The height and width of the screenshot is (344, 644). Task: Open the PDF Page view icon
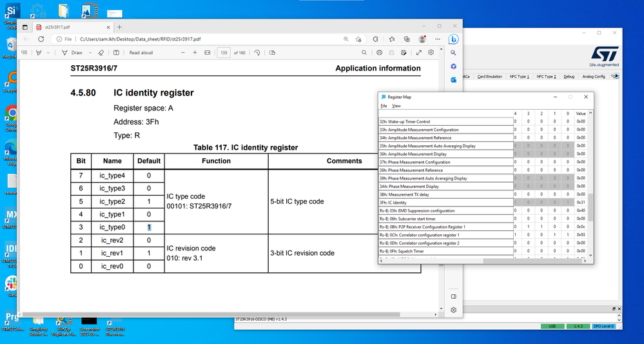click(272, 53)
